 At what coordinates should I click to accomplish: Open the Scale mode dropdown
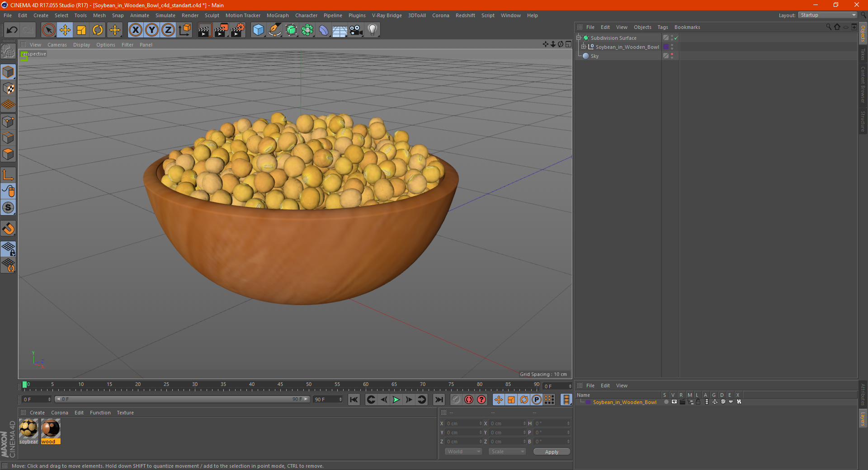507,451
